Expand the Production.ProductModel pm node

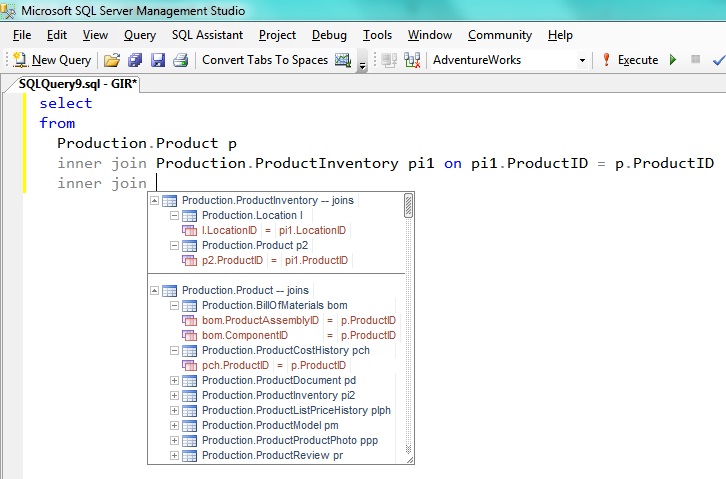coord(174,425)
